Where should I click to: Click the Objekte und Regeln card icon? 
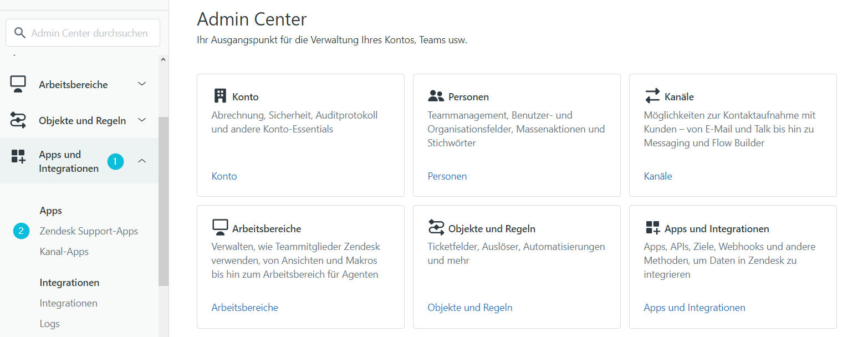pos(436,228)
